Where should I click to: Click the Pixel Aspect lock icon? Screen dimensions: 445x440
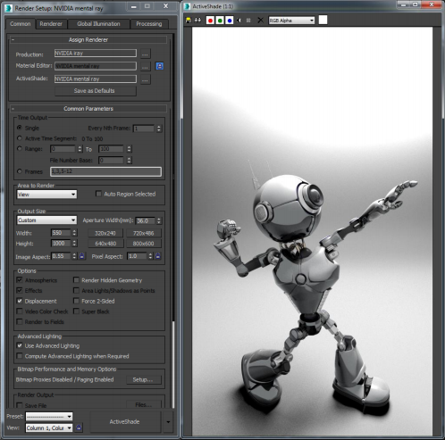pos(158,256)
